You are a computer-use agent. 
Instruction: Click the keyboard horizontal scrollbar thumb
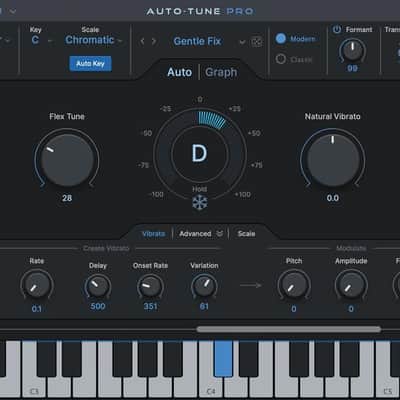289,329
